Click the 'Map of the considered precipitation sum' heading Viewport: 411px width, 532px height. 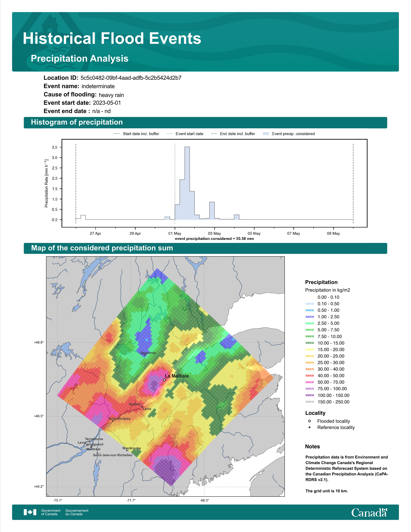point(102,248)
